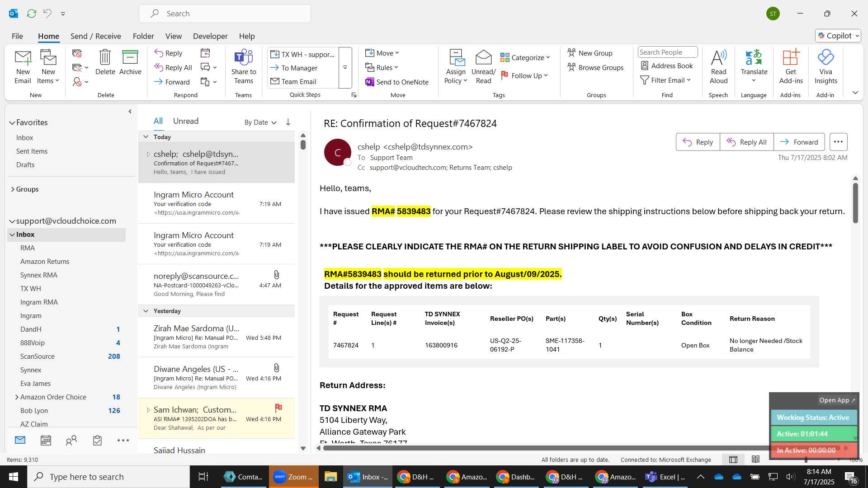
Task: Click the Ignore conversation icon
Action: tap(77, 53)
